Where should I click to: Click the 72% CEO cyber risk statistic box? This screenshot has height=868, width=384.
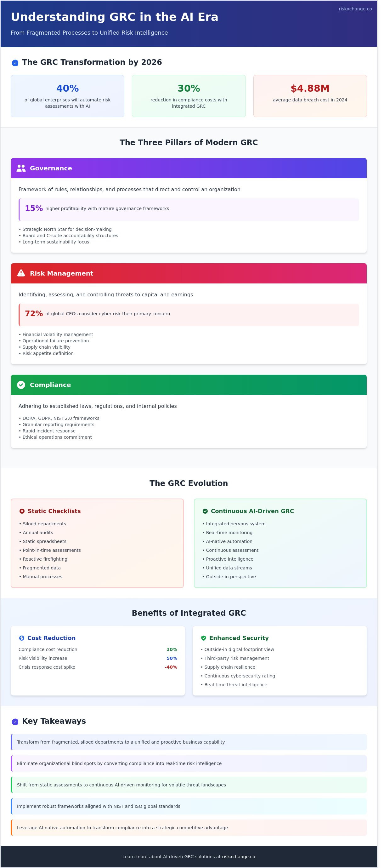point(189,315)
